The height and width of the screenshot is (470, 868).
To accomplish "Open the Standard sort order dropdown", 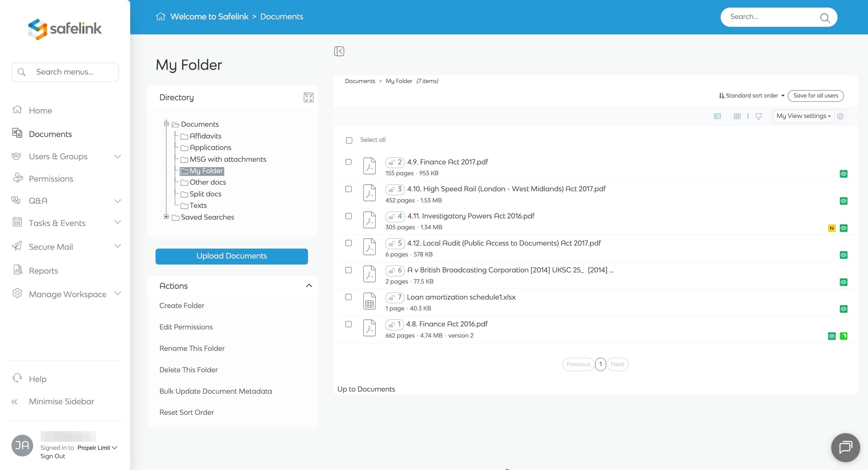I will coord(751,96).
